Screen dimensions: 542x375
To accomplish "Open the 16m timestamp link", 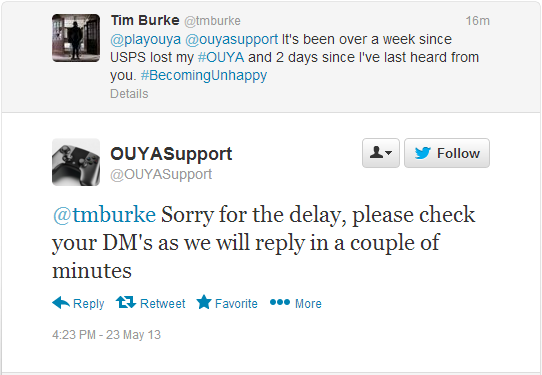I will coord(477,21).
